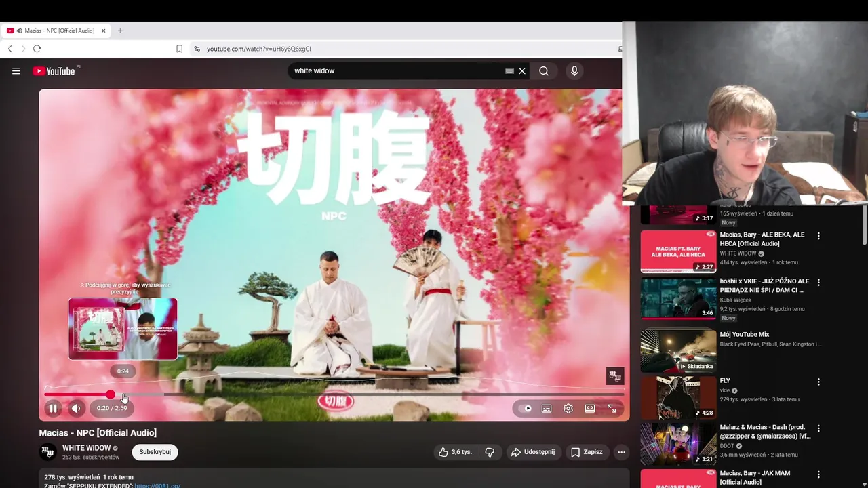Viewport: 868px width, 488px height.
Task: Close the Macias - NPC tab
Action: click(x=104, y=30)
